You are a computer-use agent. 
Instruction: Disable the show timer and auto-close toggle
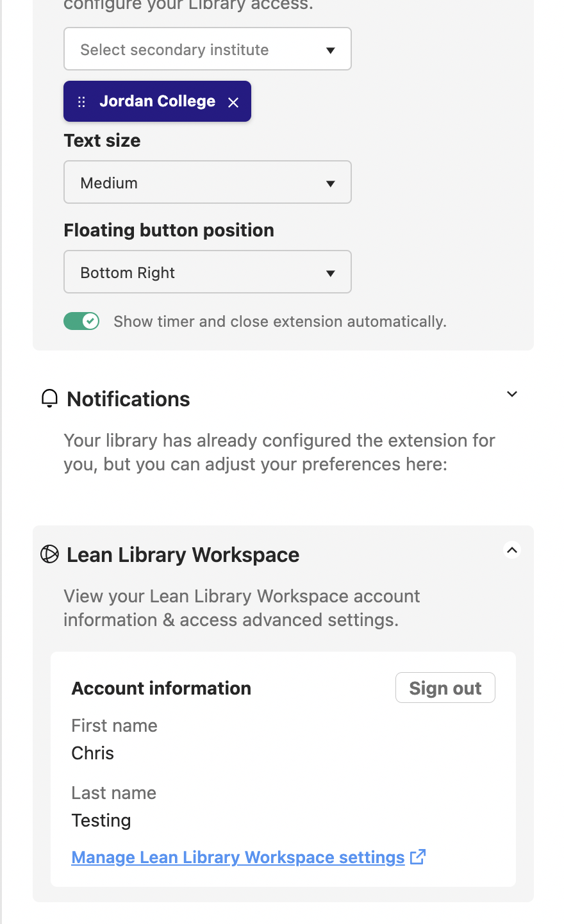(x=81, y=321)
